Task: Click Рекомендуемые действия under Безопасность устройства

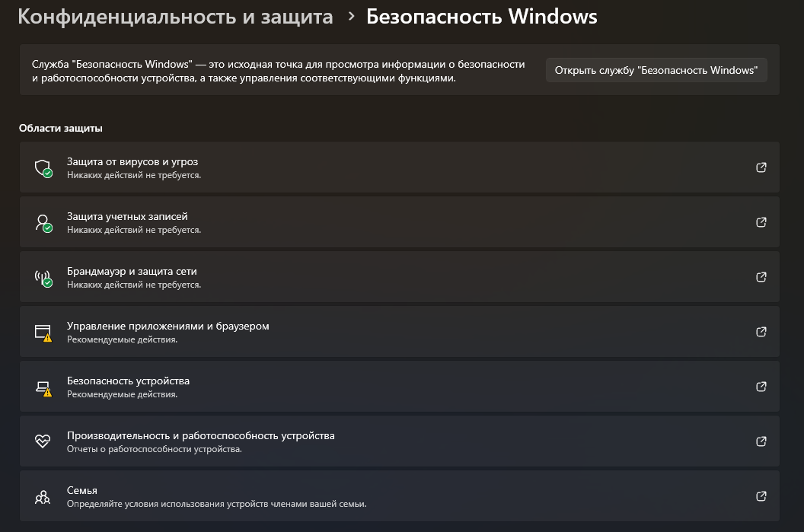Action: tap(122, 394)
